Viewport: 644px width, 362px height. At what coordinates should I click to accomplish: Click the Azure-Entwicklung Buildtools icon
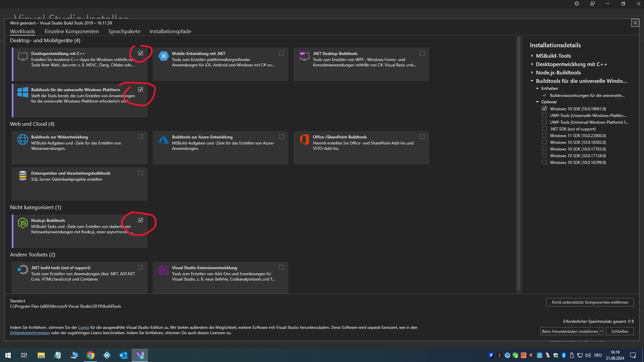coord(163,139)
